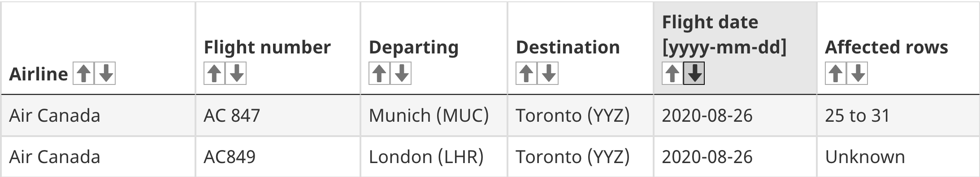980x177 pixels.
Task: Click the Airline column header text
Action: [39, 74]
